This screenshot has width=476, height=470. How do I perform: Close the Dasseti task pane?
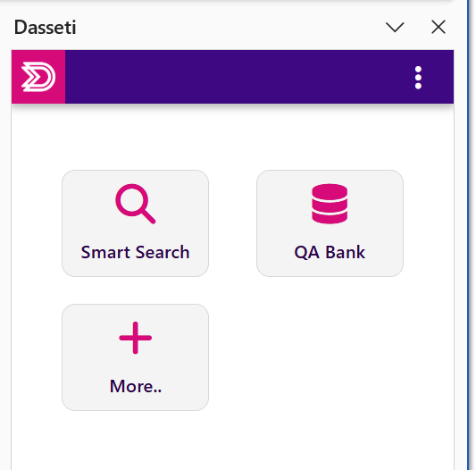438,28
